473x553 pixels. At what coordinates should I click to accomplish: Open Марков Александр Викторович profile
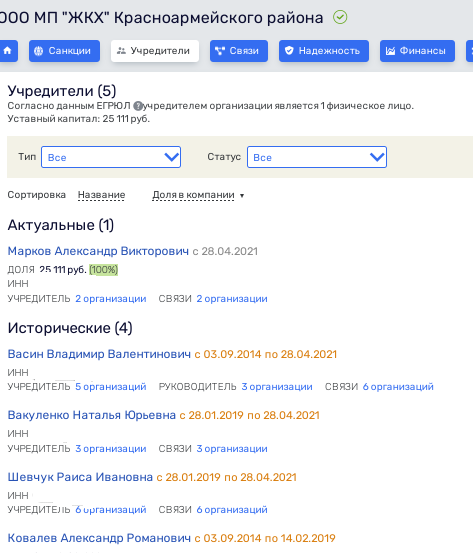(98, 251)
